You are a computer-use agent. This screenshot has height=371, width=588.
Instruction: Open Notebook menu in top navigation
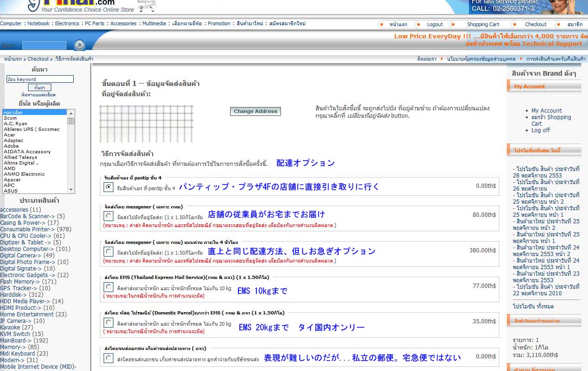38,23
